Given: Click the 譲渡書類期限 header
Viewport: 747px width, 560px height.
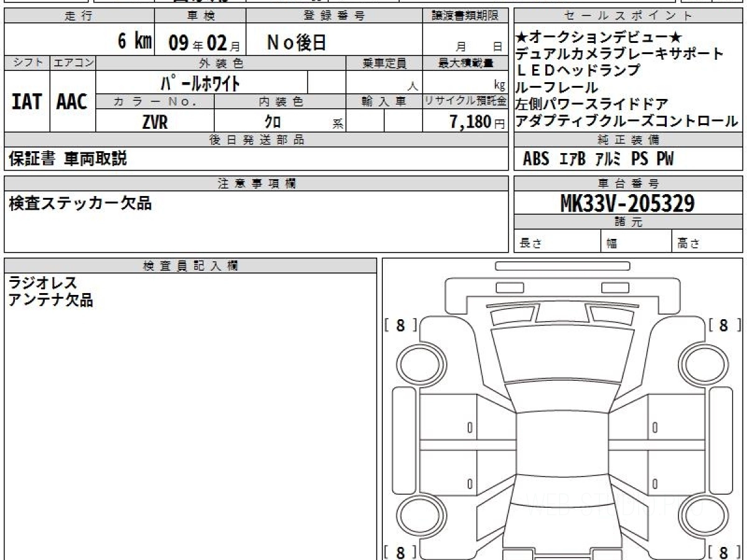Looking at the screenshot, I should [465, 16].
